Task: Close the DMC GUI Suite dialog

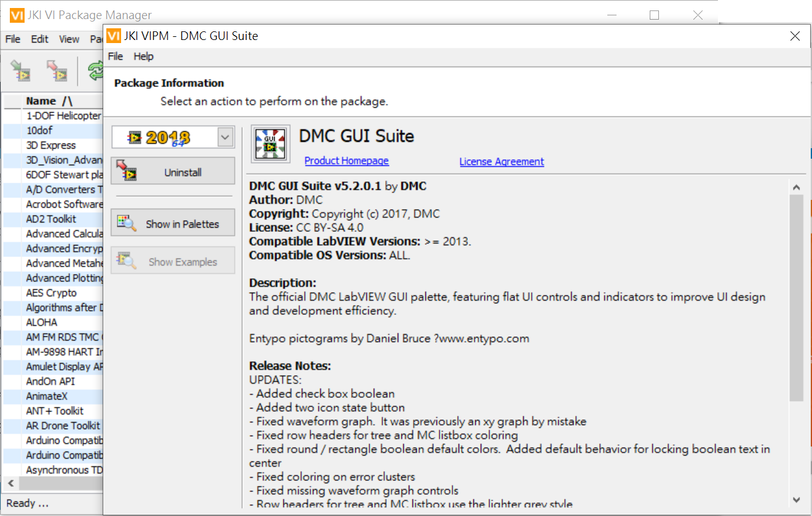Action: [x=795, y=36]
